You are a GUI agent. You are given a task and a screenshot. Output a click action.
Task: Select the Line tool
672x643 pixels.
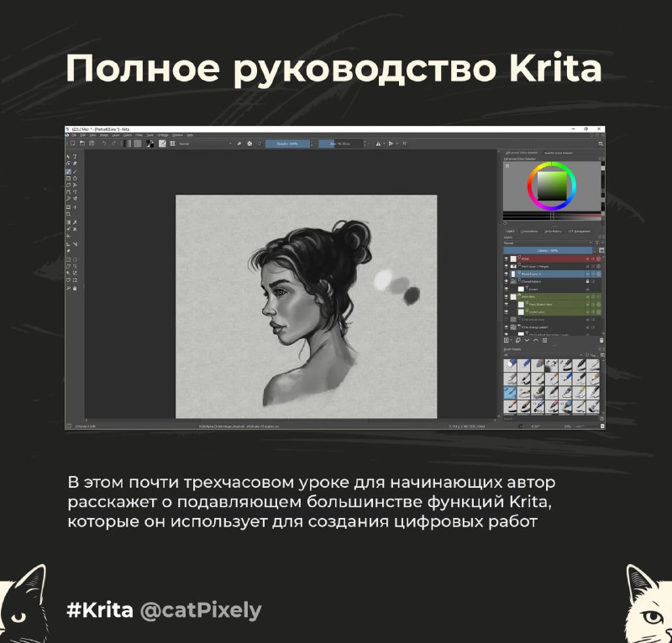coord(75,171)
